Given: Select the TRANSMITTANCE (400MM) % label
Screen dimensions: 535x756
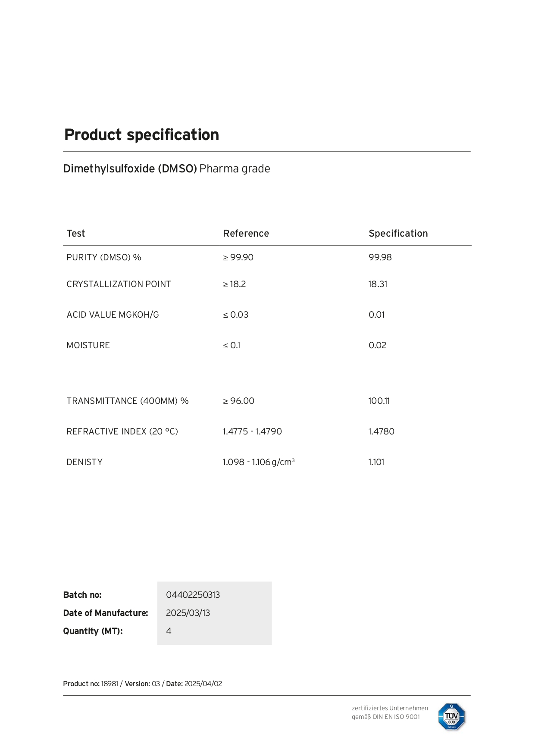Looking at the screenshot, I should pyautogui.click(x=128, y=401).
